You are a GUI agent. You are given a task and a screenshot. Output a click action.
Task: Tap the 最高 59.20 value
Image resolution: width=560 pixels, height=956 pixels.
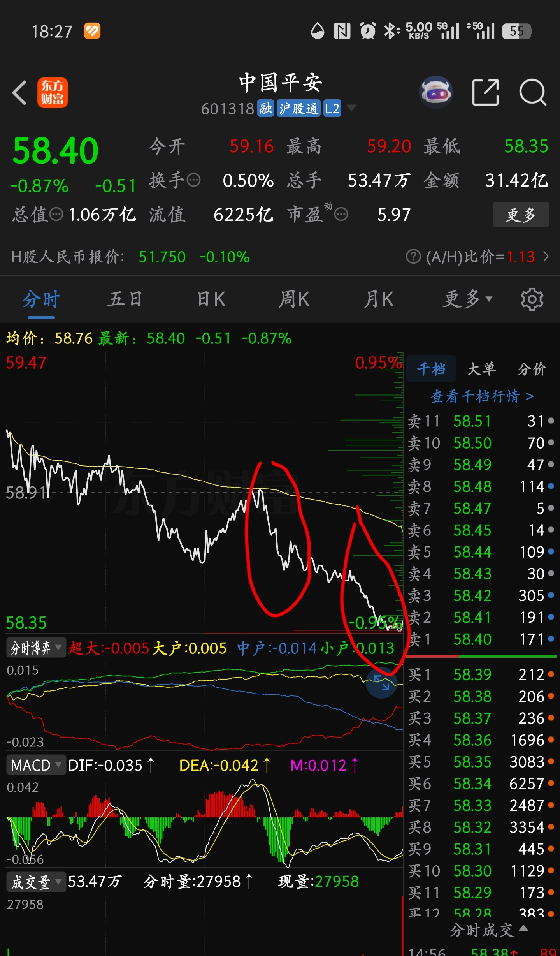(x=389, y=146)
